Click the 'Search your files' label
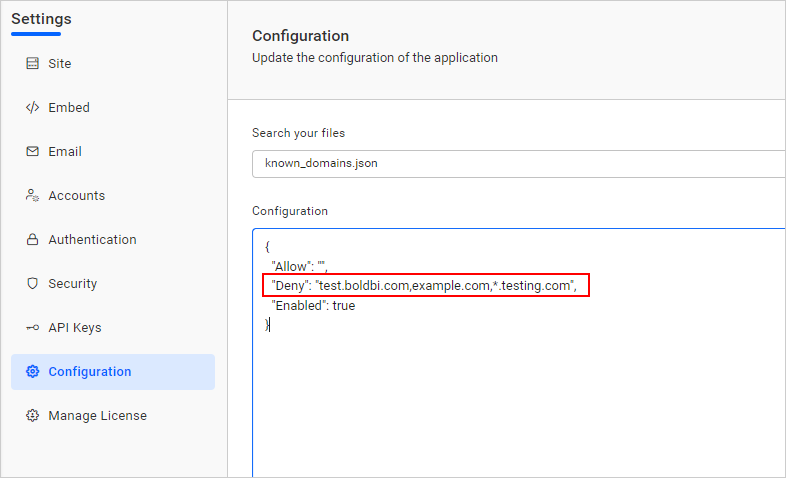786x478 pixels. point(299,133)
